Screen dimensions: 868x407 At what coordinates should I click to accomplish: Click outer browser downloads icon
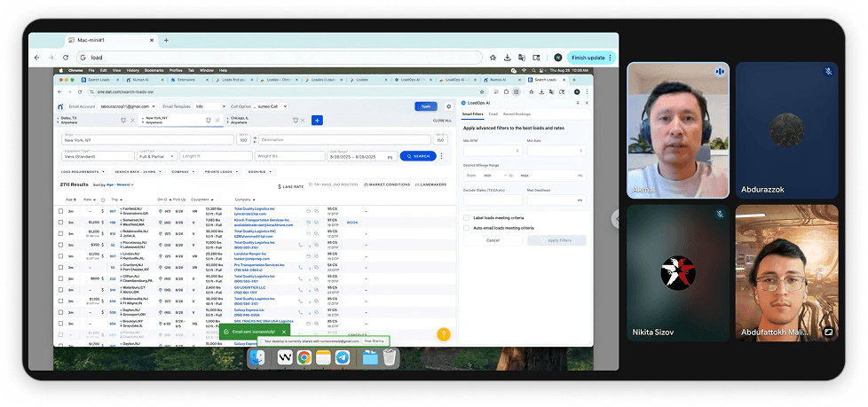(507, 58)
